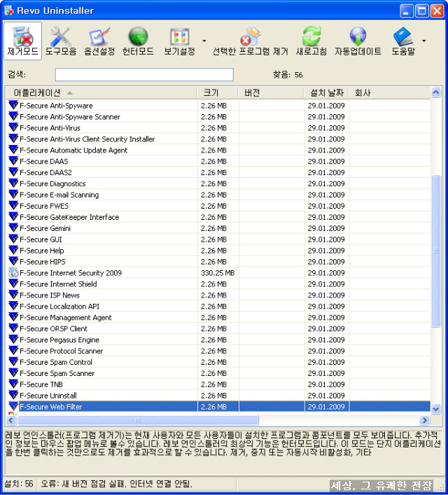The height and width of the screenshot is (495, 448).
Task: Click 새로고침 refresh icon
Action: coord(311,41)
